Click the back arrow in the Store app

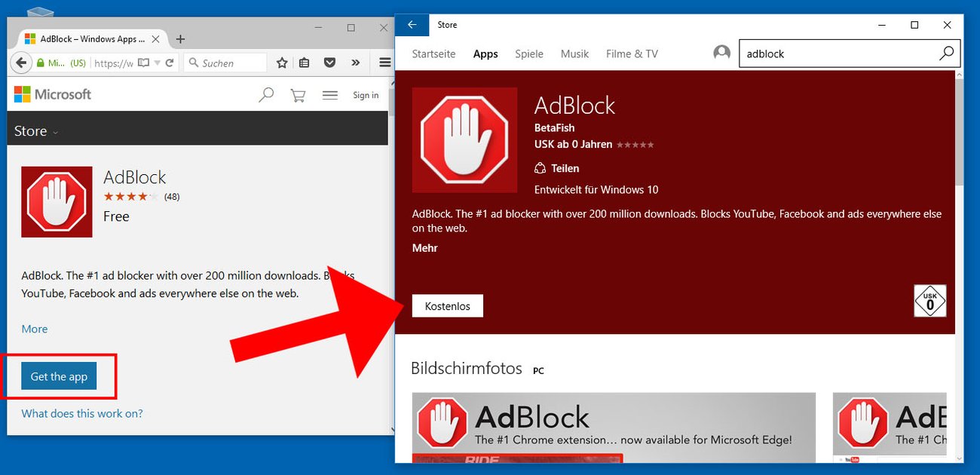click(x=412, y=24)
